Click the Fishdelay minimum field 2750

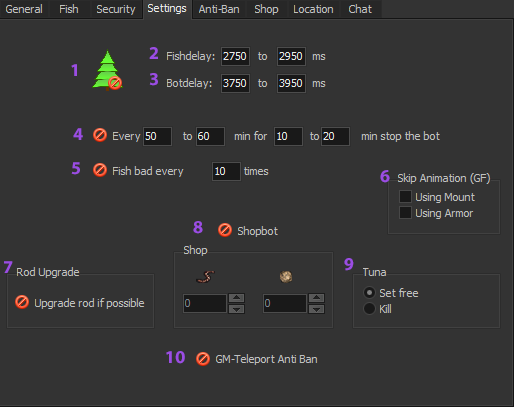[235, 56]
